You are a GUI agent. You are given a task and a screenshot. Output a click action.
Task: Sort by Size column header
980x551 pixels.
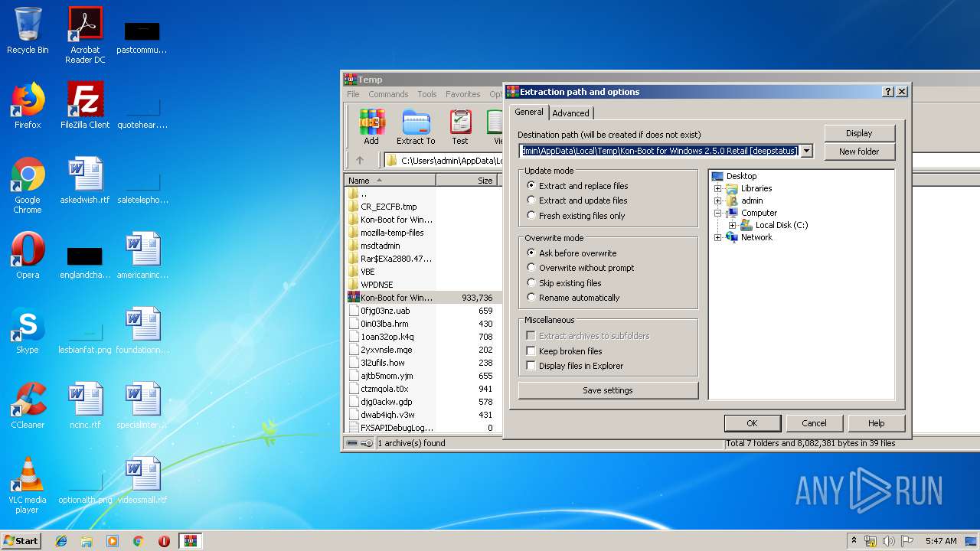[466, 181]
